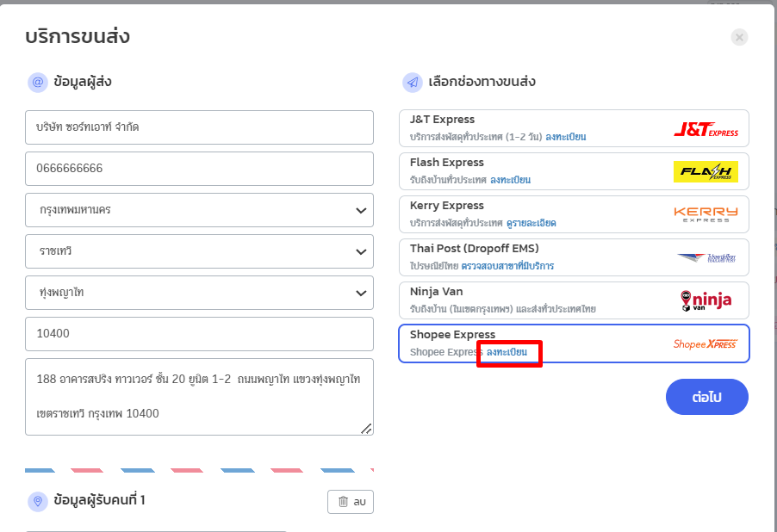Click the postal code field 10400
The width and height of the screenshot is (777, 532).
coord(199,334)
